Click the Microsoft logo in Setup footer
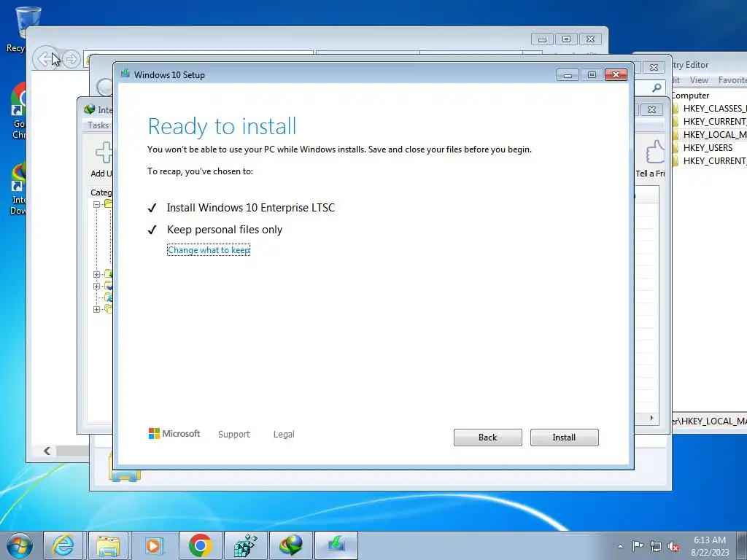747x560 pixels. pyautogui.click(x=174, y=433)
